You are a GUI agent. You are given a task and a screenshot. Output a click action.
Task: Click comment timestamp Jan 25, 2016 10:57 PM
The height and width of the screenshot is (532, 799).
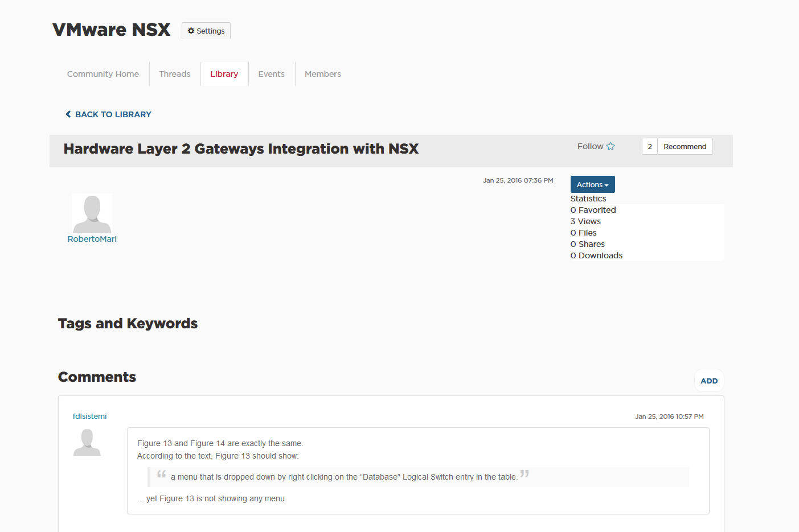tap(669, 416)
